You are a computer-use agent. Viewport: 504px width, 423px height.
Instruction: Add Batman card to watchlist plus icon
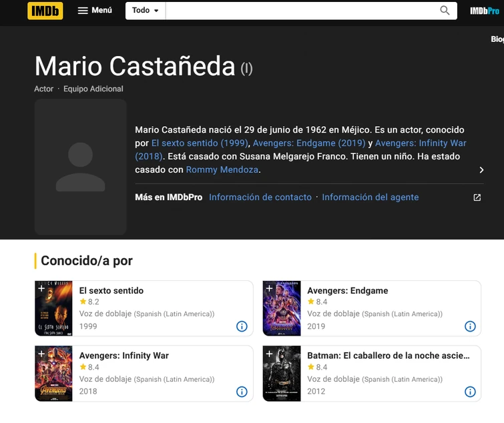pos(270,354)
